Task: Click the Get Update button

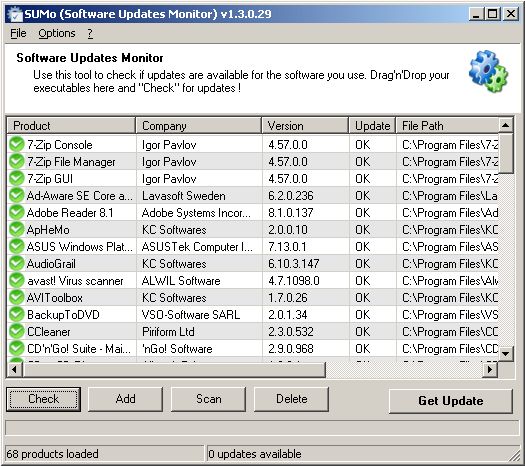Action: point(450,401)
